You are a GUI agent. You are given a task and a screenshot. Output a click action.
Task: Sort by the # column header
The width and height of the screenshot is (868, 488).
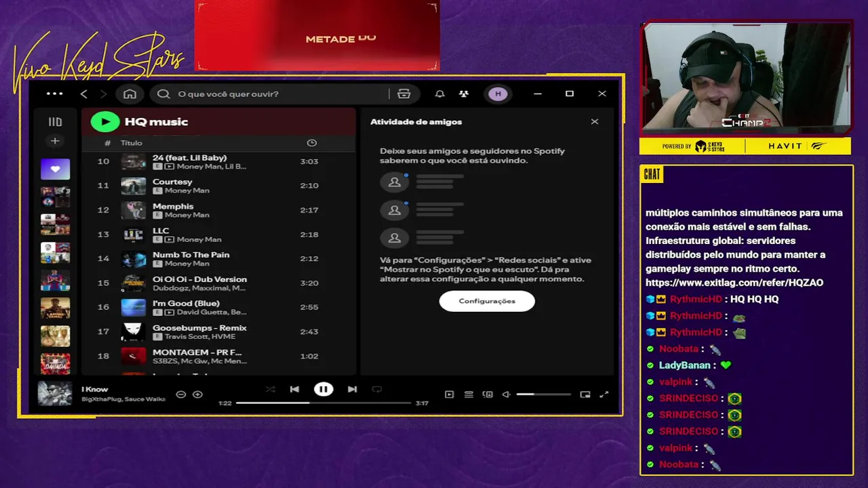(107, 143)
